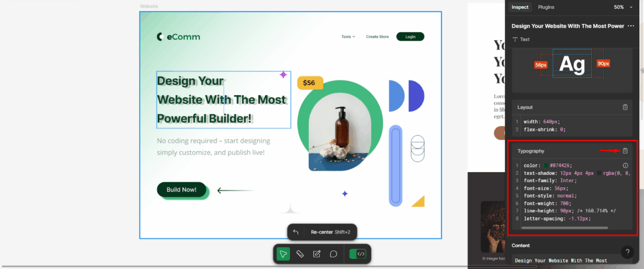The width and height of the screenshot is (644, 269).
Task: Click the $56 price tag
Action: [x=310, y=83]
